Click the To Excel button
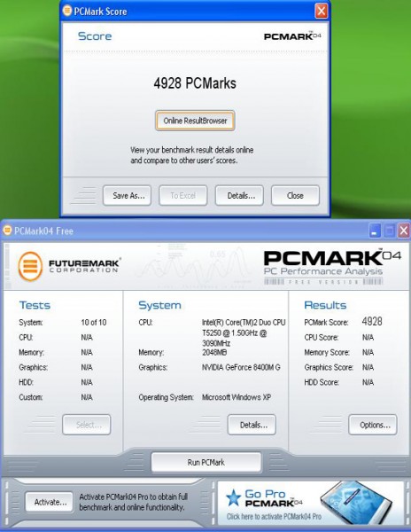411x532 pixels. (183, 195)
